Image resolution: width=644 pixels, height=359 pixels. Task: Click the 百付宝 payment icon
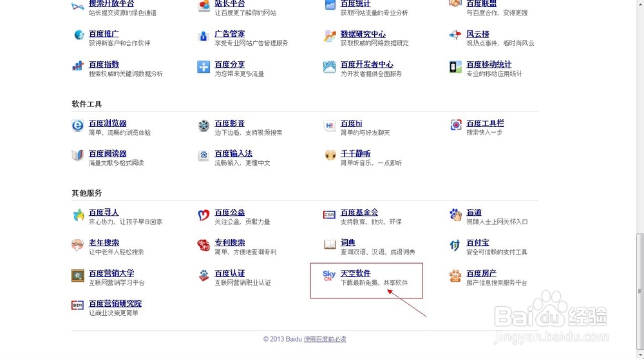click(455, 245)
